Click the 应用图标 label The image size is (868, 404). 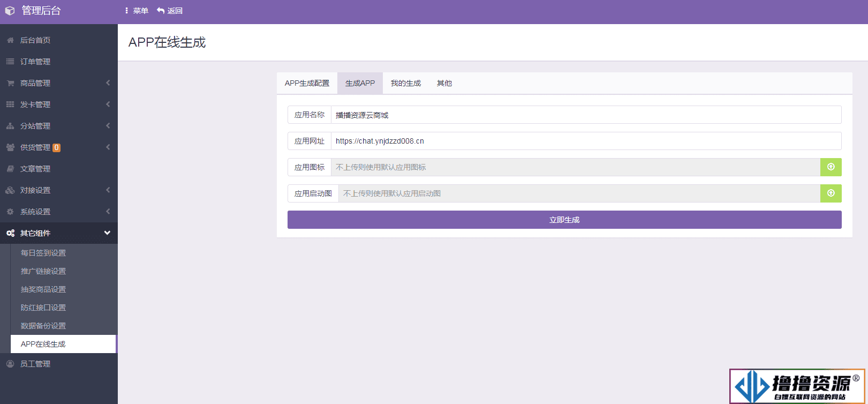click(310, 167)
